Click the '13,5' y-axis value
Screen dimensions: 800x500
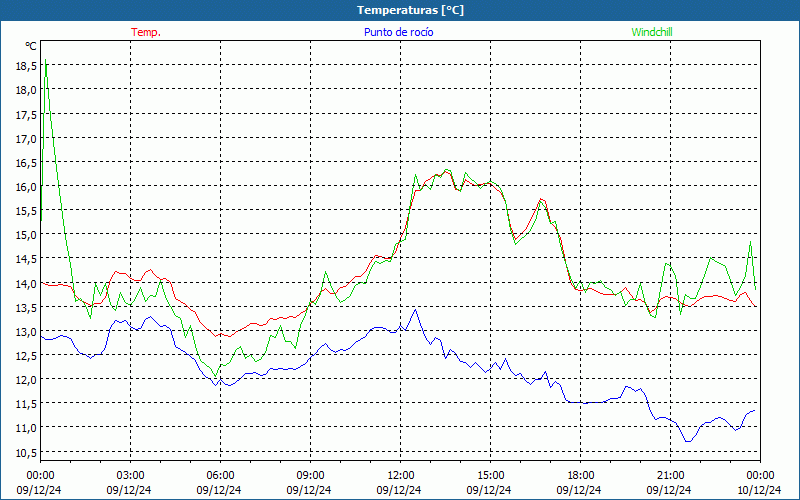coord(26,308)
